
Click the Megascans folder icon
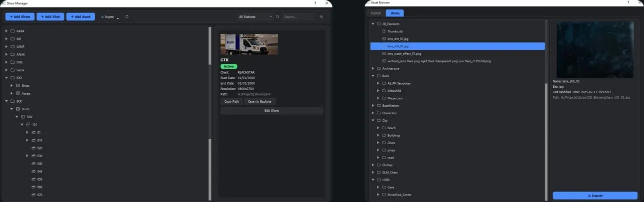coord(384,98)
